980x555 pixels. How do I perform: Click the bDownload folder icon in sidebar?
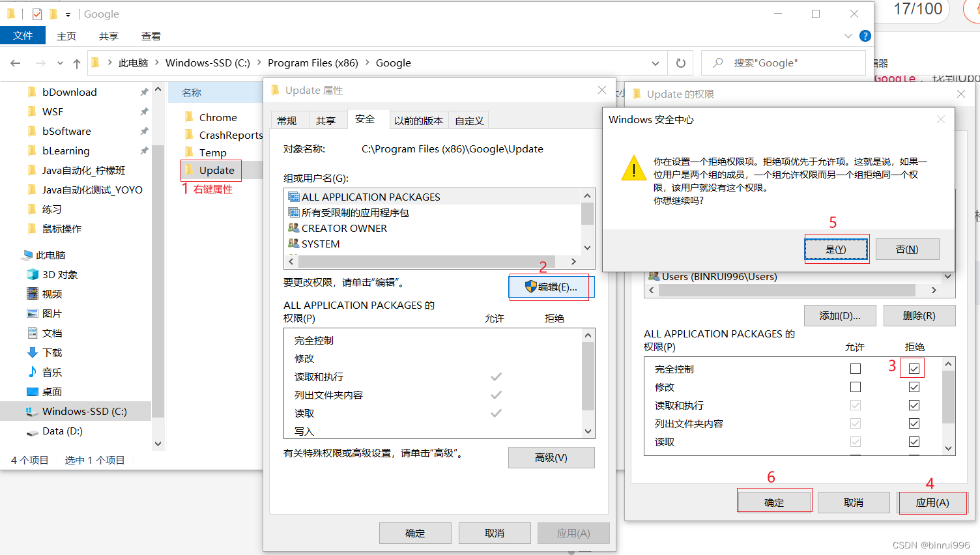point(32,92)
